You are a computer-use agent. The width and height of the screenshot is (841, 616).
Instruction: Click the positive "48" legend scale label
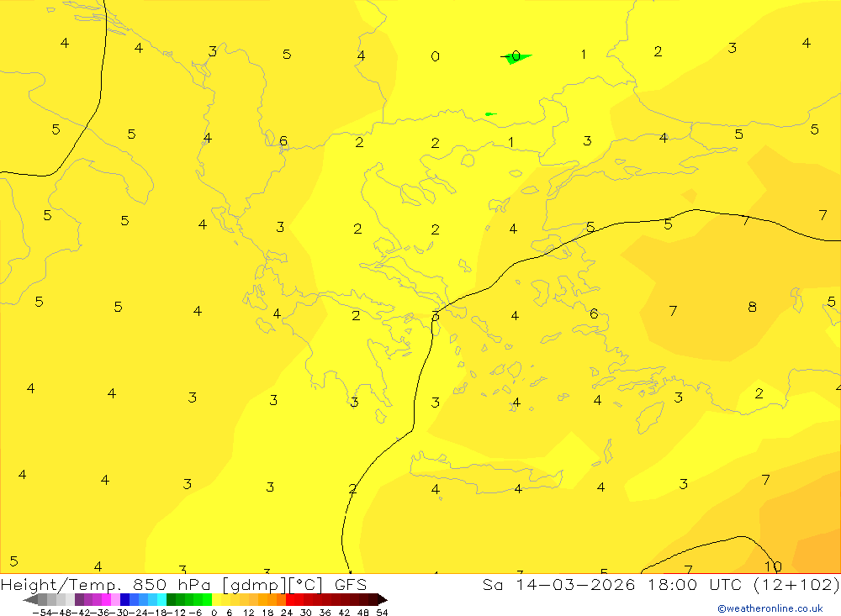click(362, 613)
